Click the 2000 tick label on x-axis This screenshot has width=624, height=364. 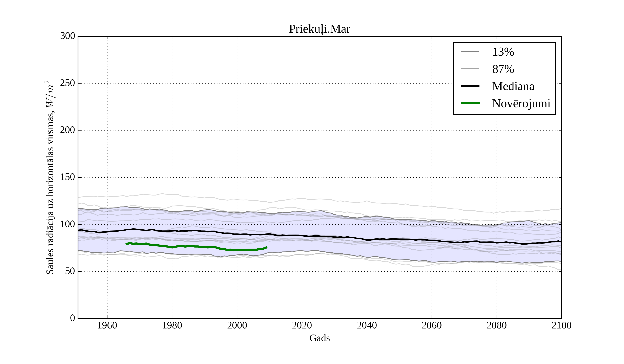click(237, 325)
